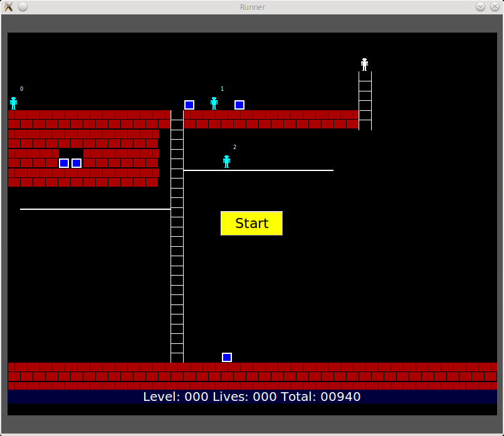The width and height of the screenshot is (504, 436).
Task: Click the blue treasure box right of enemy 1
Action: click(x=239, y=105)
